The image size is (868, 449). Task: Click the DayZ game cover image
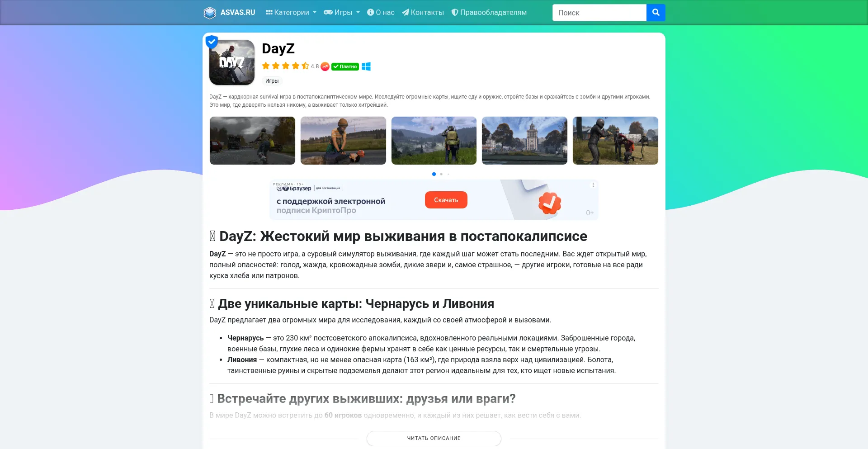[x=232, y=62]
